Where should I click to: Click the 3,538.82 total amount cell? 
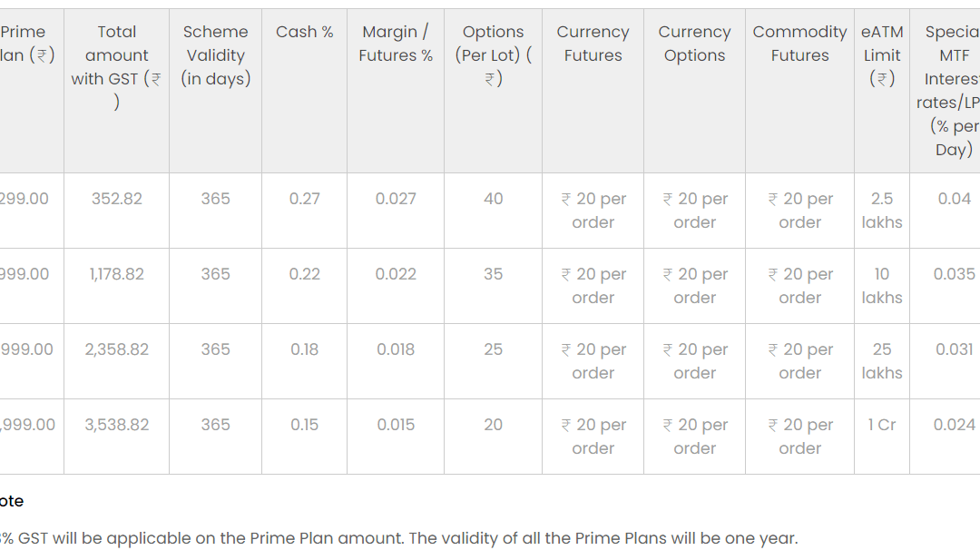[117, 425]
